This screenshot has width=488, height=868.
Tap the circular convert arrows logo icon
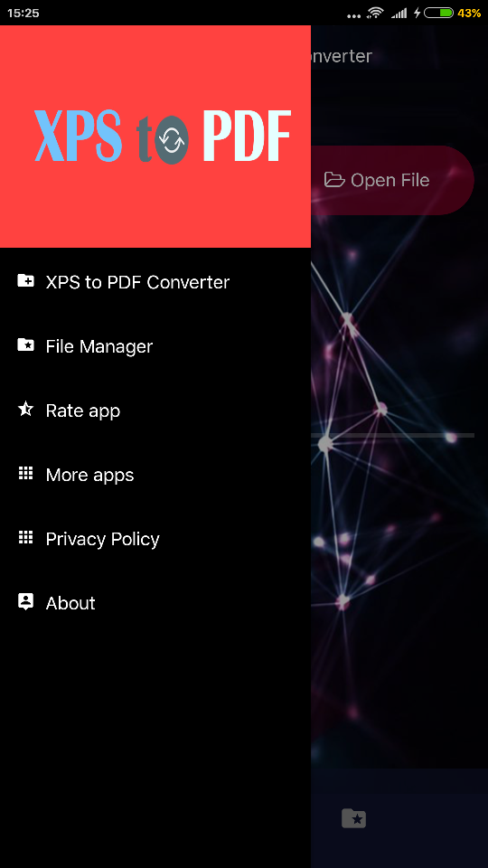(x=172, y=140)
